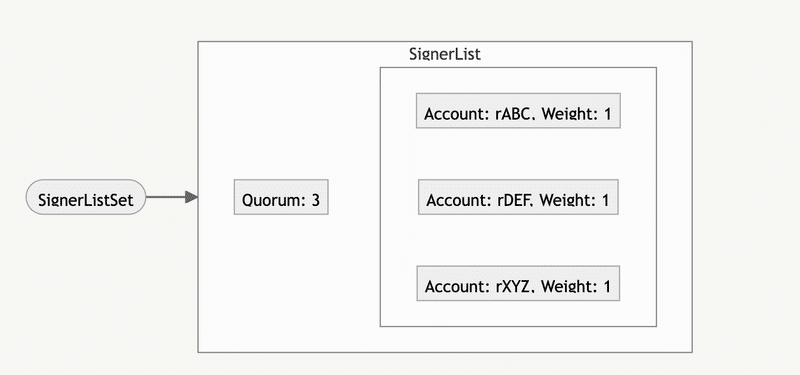The image size is (800, 375).
Task: Click empty space between rABC and rDEF nodes
Action: [518, 154]
